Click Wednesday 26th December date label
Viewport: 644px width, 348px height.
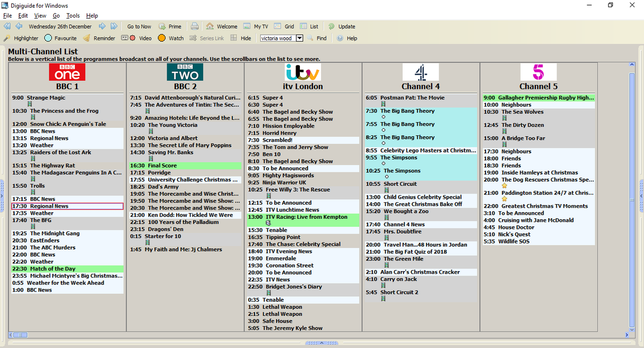pos(60,27)
